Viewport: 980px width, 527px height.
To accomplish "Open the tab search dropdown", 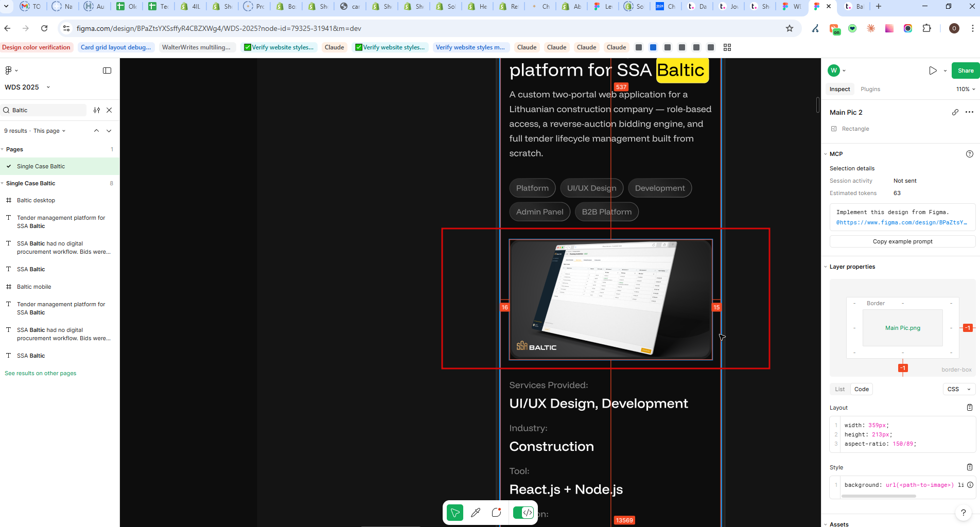I will point(7,6).
